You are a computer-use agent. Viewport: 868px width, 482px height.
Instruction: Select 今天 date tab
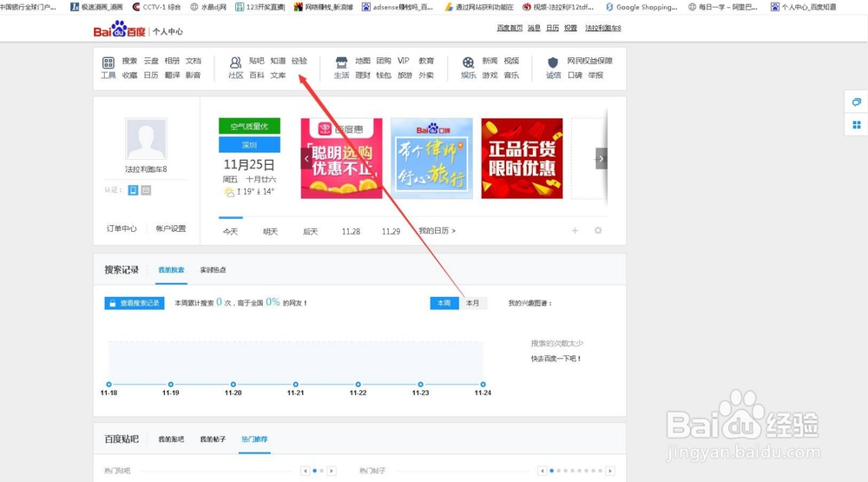[230, 232]
